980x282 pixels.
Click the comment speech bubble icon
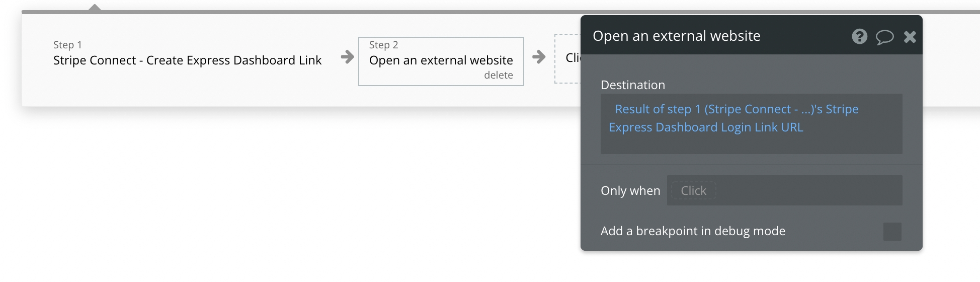pyautogui.click(x=884, y=37)
